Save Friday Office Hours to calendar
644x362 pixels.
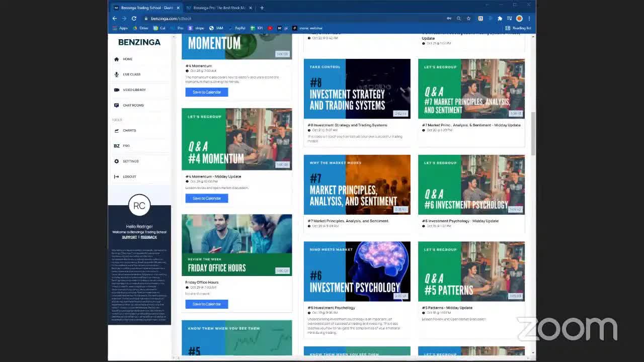[x=207, y=304]
